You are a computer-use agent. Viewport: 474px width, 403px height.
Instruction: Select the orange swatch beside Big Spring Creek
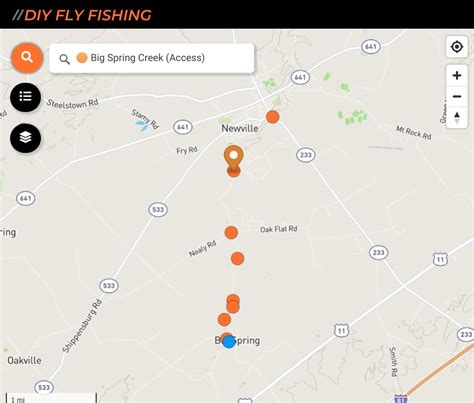82,58
